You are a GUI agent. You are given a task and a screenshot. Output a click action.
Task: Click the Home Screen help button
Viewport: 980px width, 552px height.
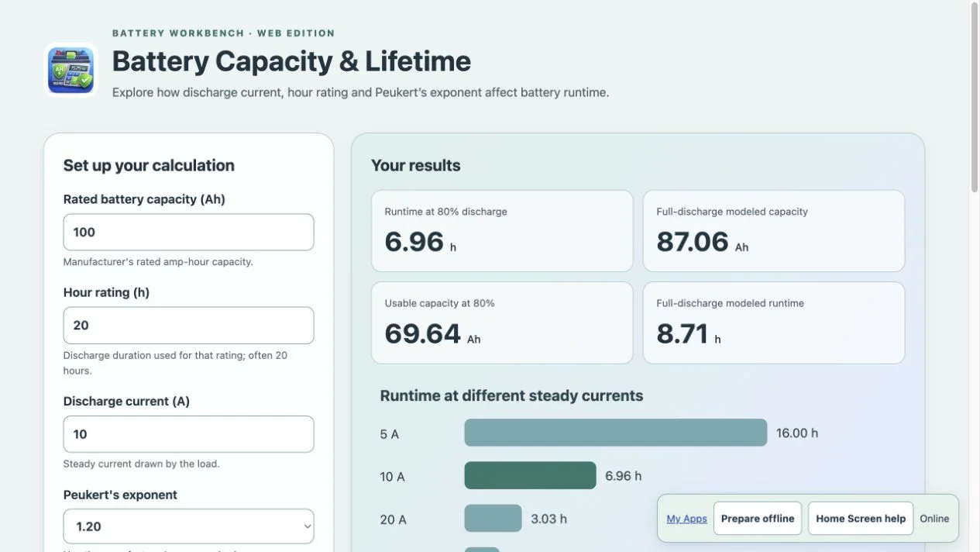pos(861,519)
